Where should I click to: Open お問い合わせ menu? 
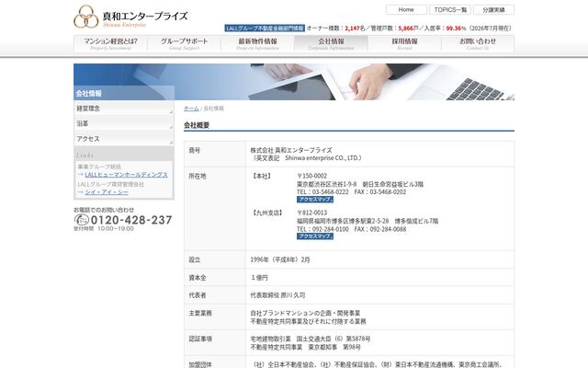coord(478,44)
